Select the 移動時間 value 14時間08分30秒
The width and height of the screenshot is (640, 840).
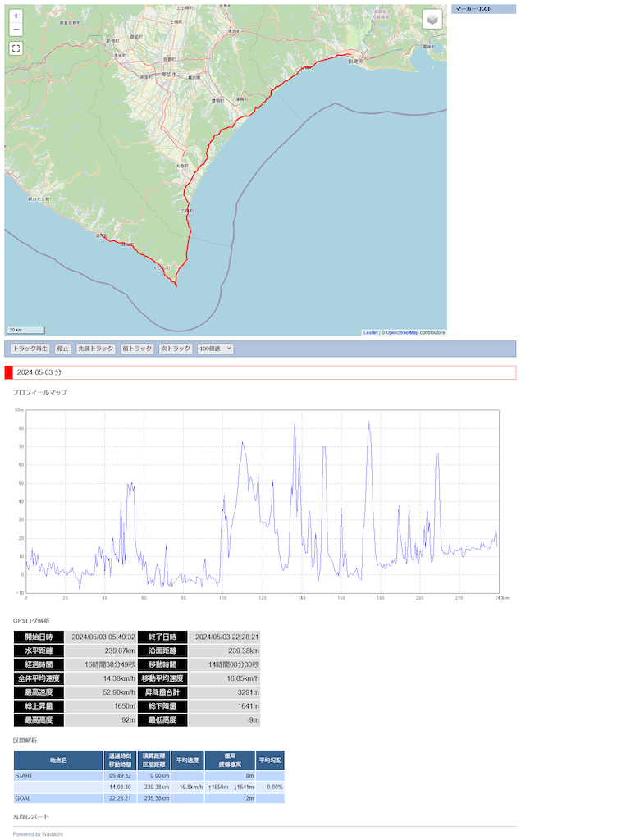point(224,664)
